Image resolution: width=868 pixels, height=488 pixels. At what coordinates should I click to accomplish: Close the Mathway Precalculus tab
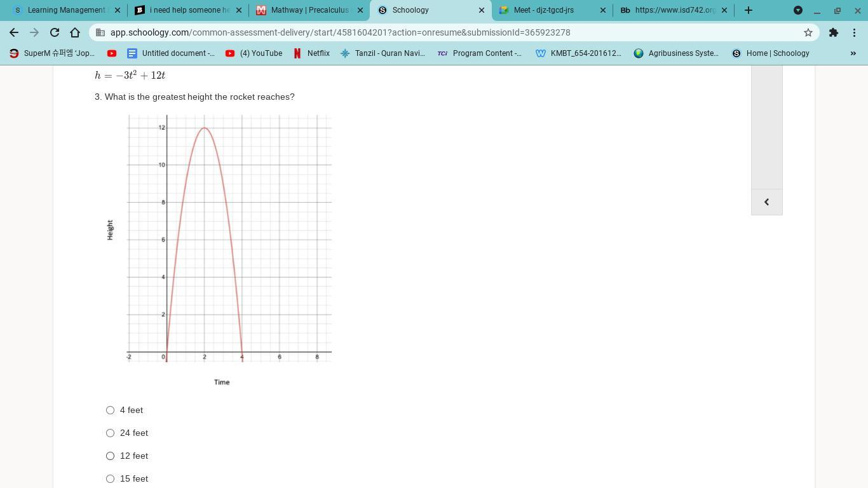tap(360, 10)
